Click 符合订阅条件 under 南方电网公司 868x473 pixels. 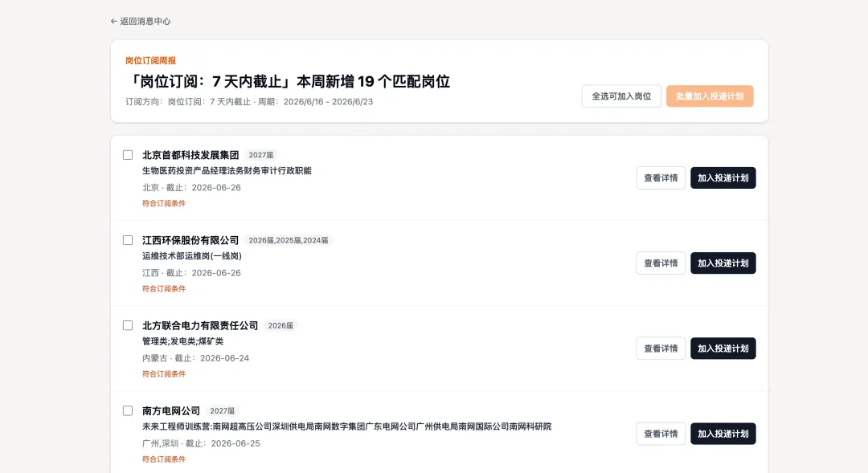point(164,459)
